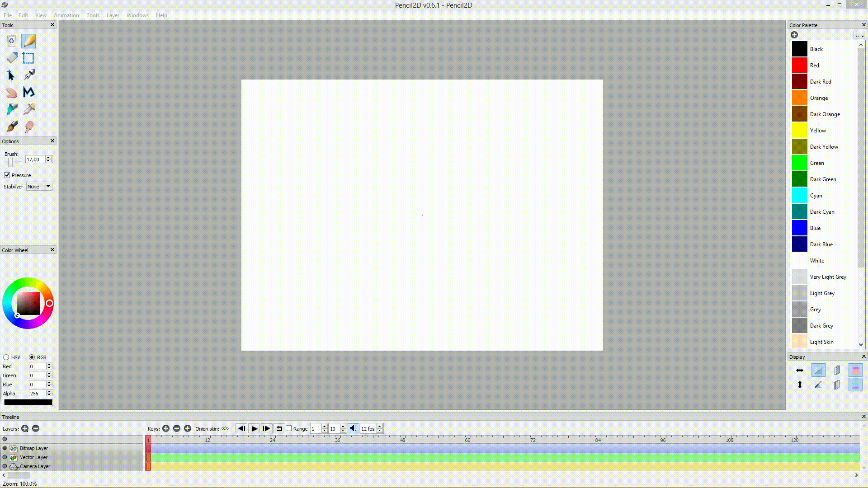Select the Brush tool
The height and width of the screenshot is (488, 868).
[x=12, y=127]
